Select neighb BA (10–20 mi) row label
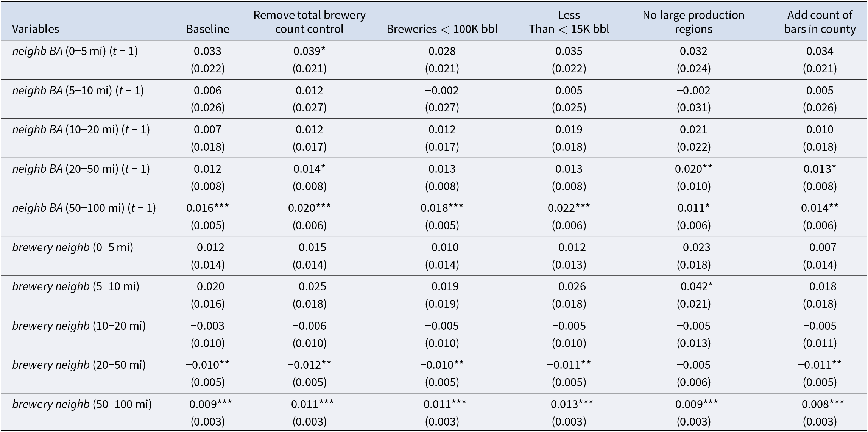This screenshot has height=432, width=868. pos(81,130)
